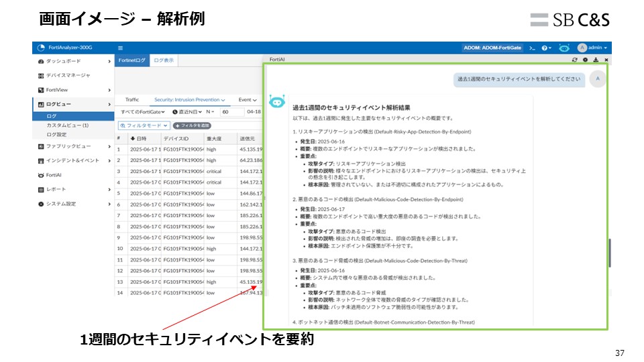Click the download icon in FortiAI panel

tap(596, 60)
